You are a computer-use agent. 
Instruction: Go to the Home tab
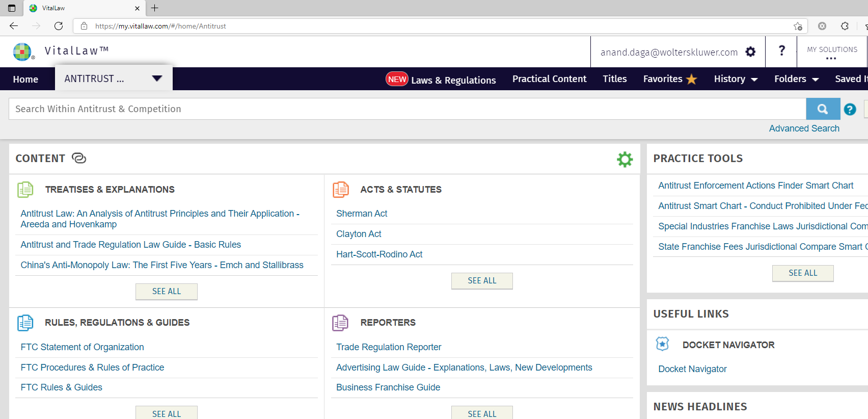coord(25,79)
